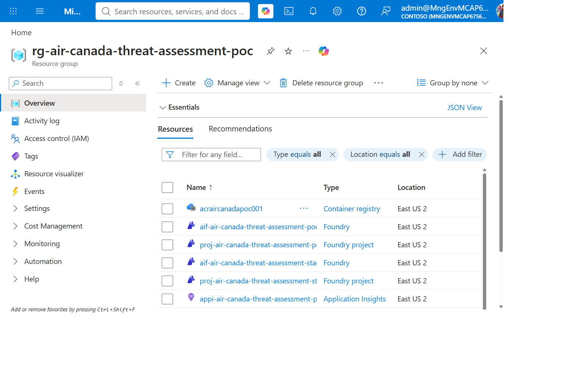Check the proj-air-canada-threat-assessment-p Foundry project checkbox

167,245
